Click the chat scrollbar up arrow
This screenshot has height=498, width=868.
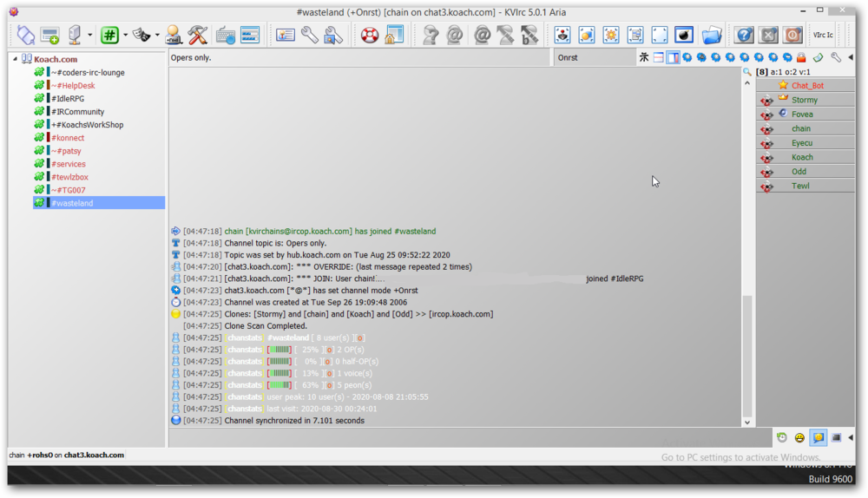click(746, 83)
